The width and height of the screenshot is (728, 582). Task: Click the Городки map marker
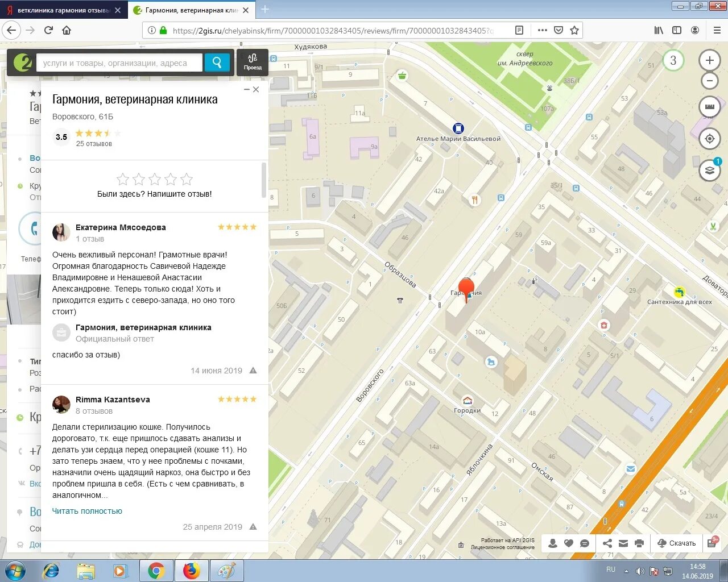(x=468, y=400)
